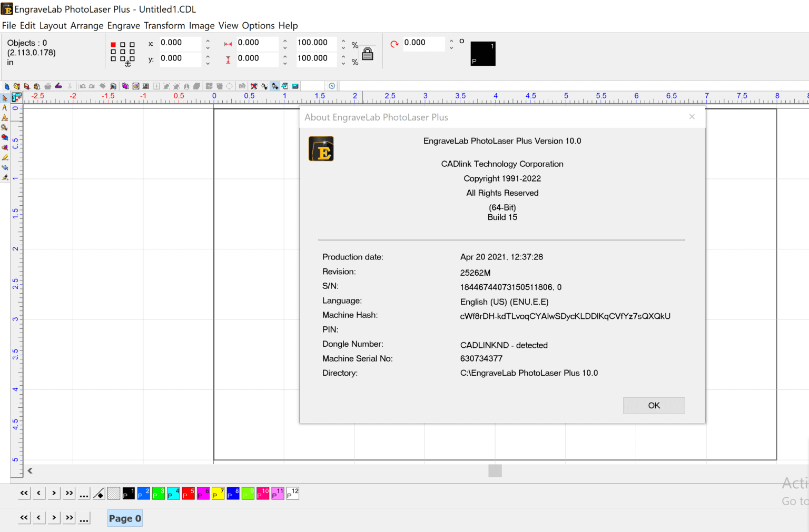
Task: Open the Image menu
Action: (202, 25)
